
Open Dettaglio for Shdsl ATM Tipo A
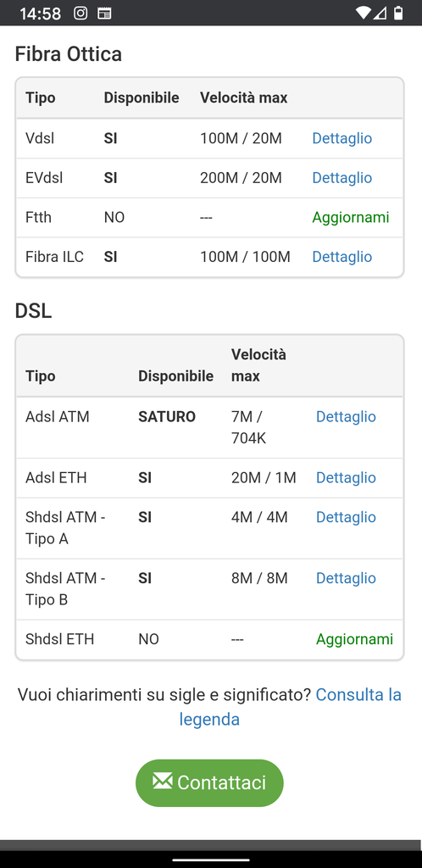coord(346,517)
